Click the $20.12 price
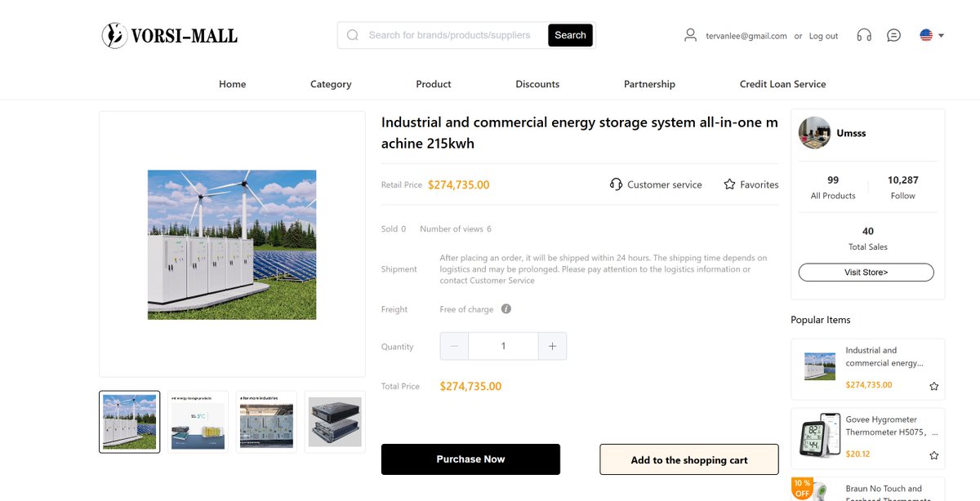 857,454
